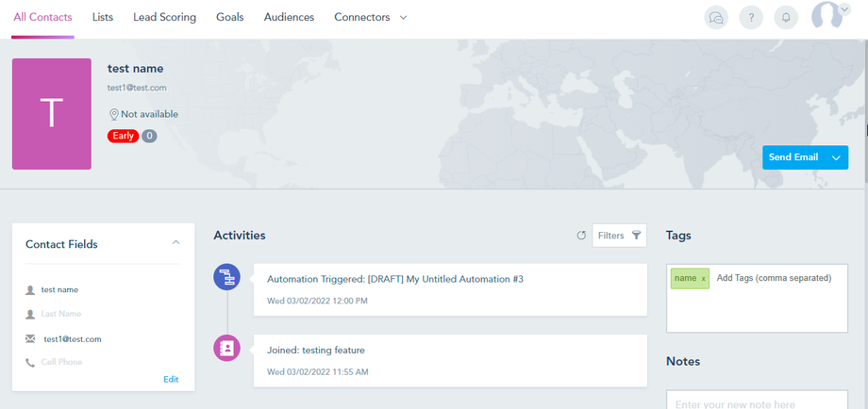Viewport: 868px width, 409px height.
Task: Click the Add Tags input field
Action: coord(774,279)
